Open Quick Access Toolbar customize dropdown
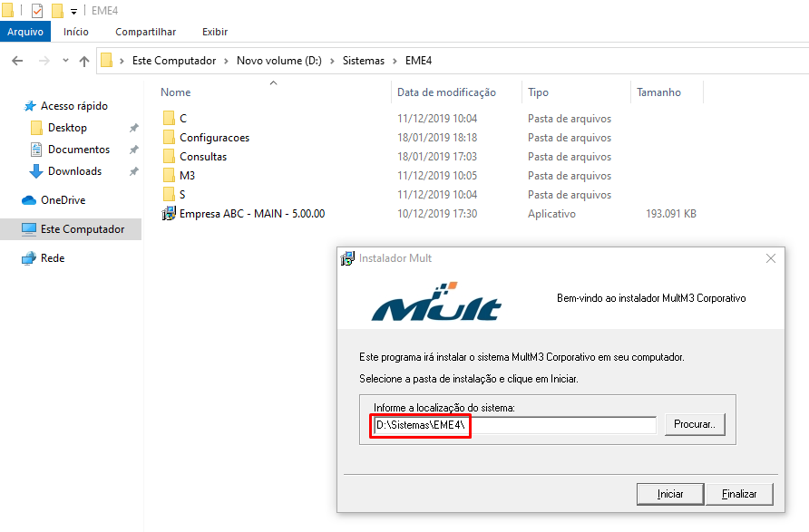809x532 pixels. pyautogui.click(x=73, y=12)
